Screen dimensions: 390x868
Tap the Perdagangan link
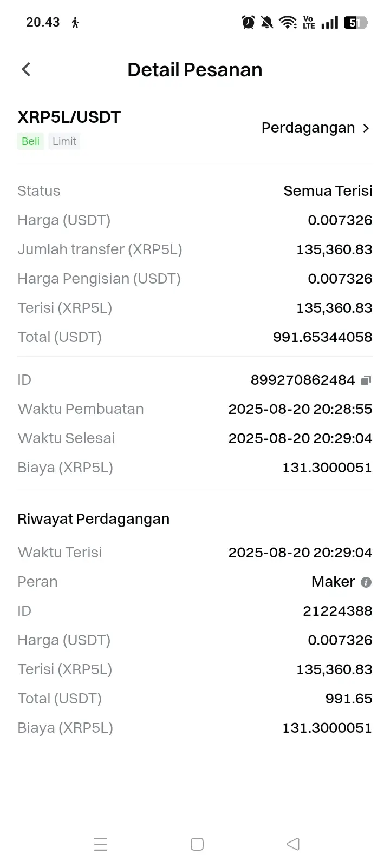tap(308, 128)
